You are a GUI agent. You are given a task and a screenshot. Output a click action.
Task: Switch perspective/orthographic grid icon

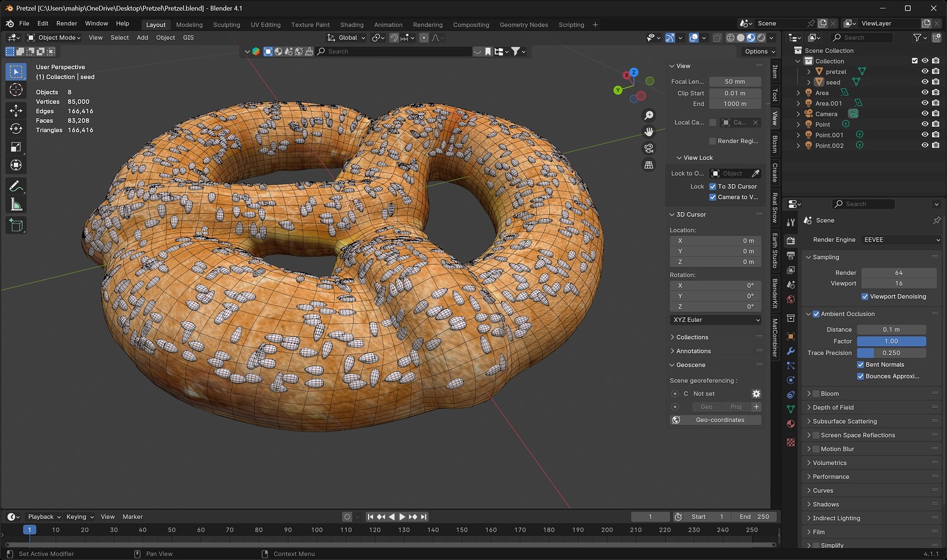pos(648,165)
